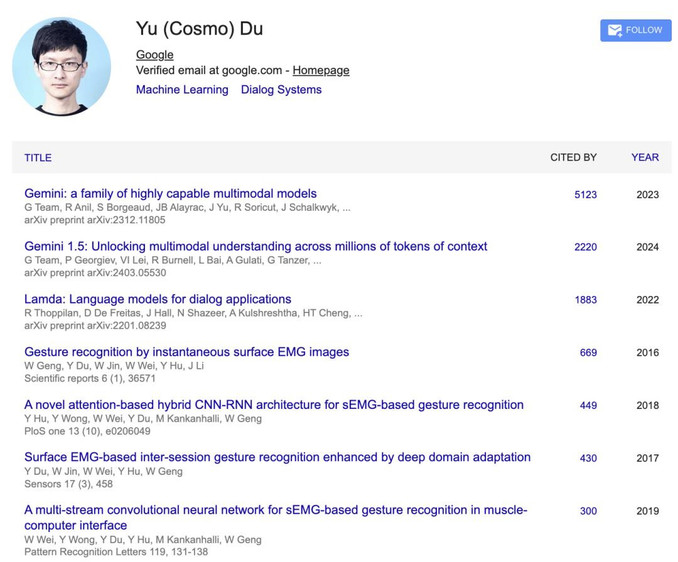Open the Lamda dialog applications paper
The image size is (678, 562).
point(158,299)
